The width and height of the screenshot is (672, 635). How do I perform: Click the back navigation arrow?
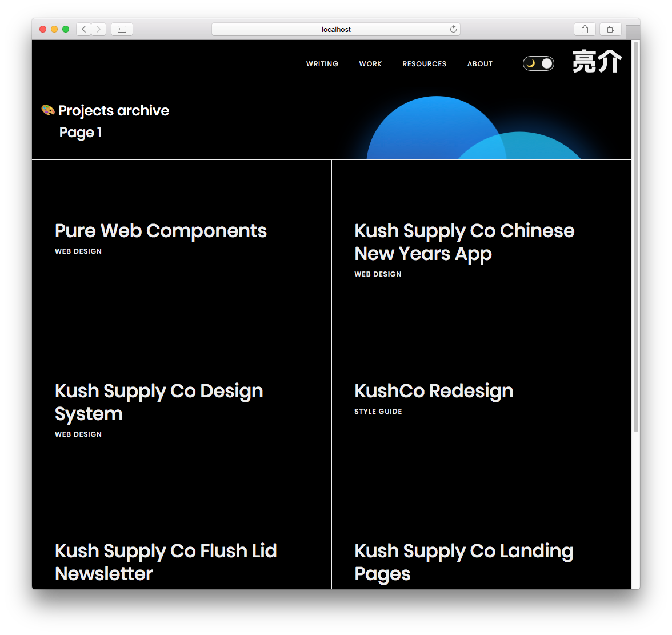[x=83, y=29]
